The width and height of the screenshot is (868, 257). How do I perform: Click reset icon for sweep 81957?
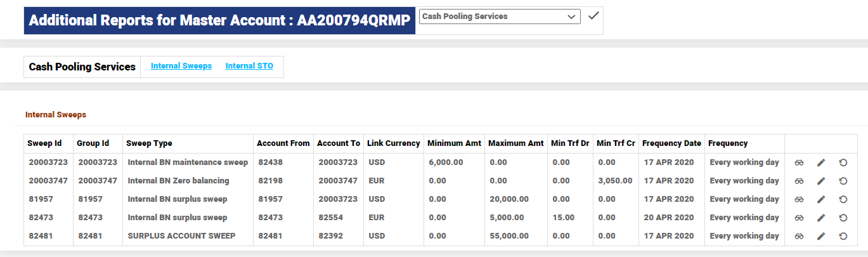coord(843,199)
